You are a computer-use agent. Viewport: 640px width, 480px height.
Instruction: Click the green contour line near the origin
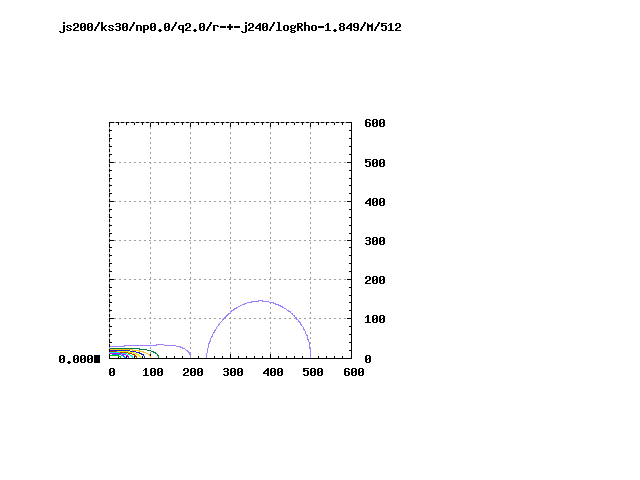pos(153,351)
